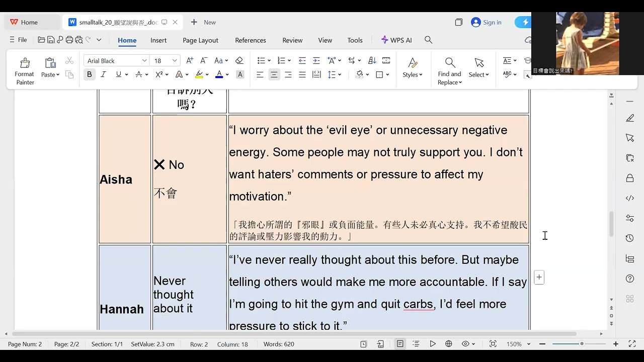Screen dimensions: 644x362
Task: Expand the underline style dropdown arrow
Action: [126, 74]
